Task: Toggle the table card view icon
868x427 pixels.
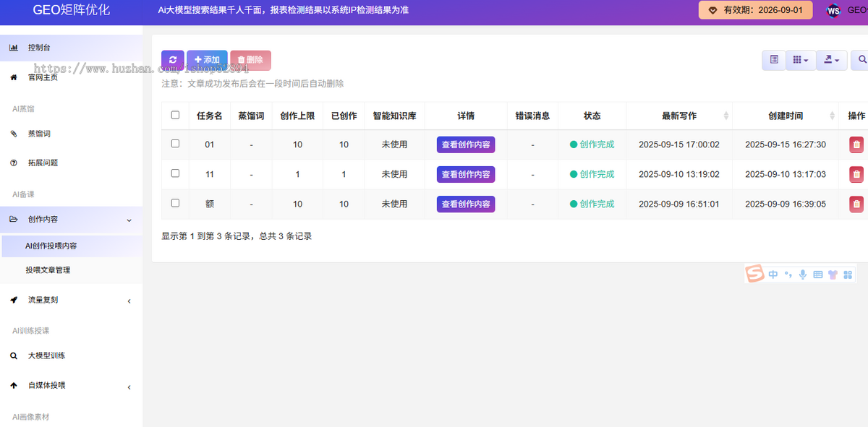Action: (774, 60)
